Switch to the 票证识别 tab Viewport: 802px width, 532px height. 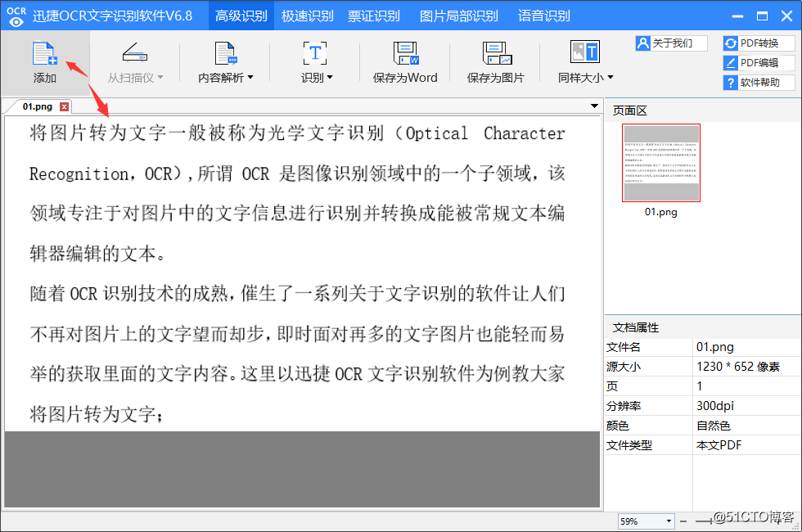[x=374, y=16]
